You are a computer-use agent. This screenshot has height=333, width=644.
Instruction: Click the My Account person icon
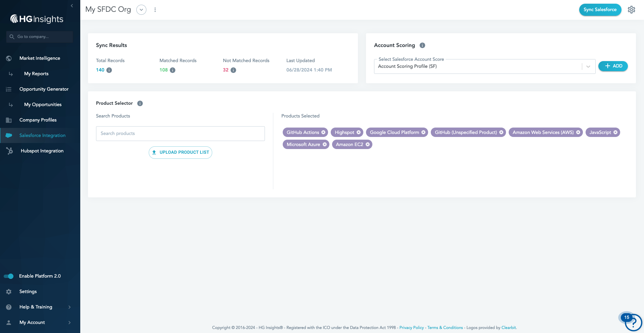[9, 323]
